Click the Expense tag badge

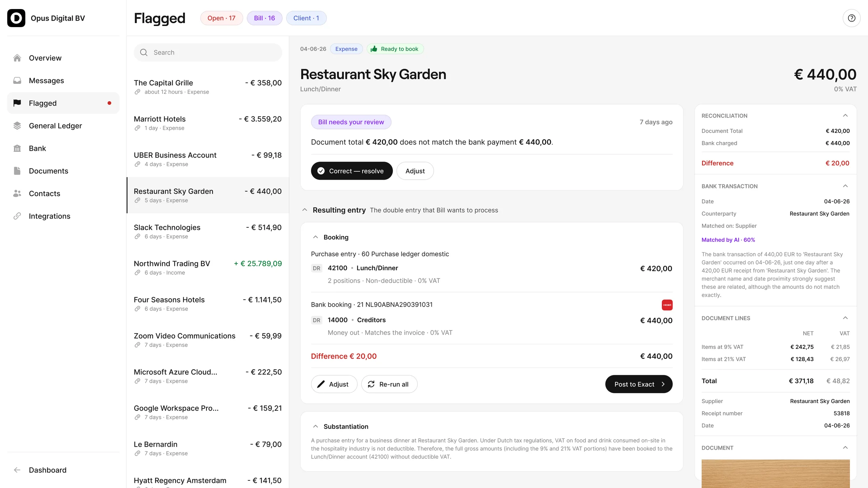point(346,49)
